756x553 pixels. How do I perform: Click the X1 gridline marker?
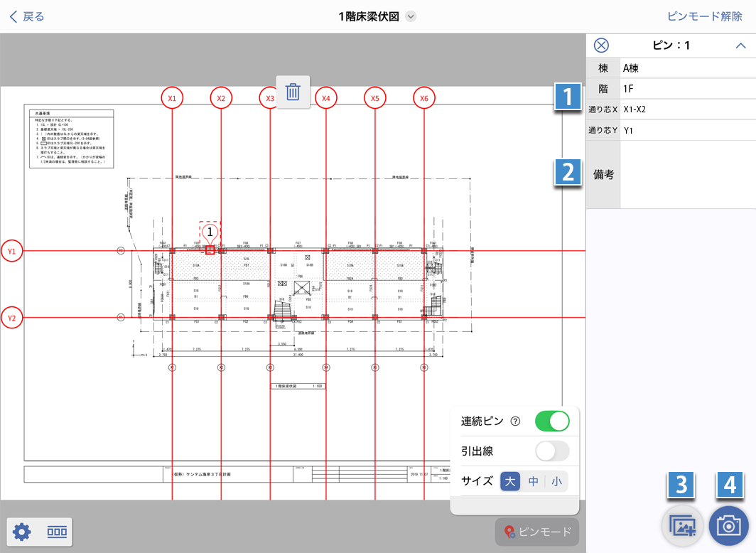[x=172, y=98]
